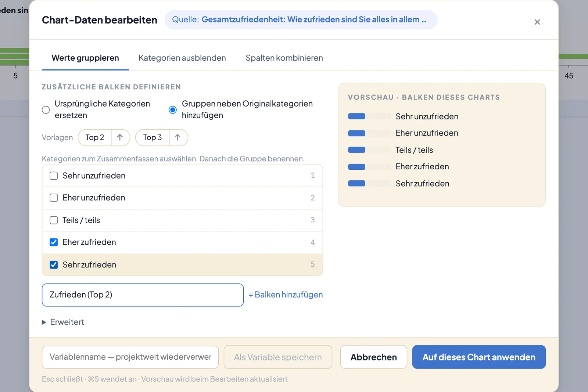This screenshot has height=392, width=588.
Task: Open the 'Kategorien ausblenden' tab
Action: click(x=182, y=58)
